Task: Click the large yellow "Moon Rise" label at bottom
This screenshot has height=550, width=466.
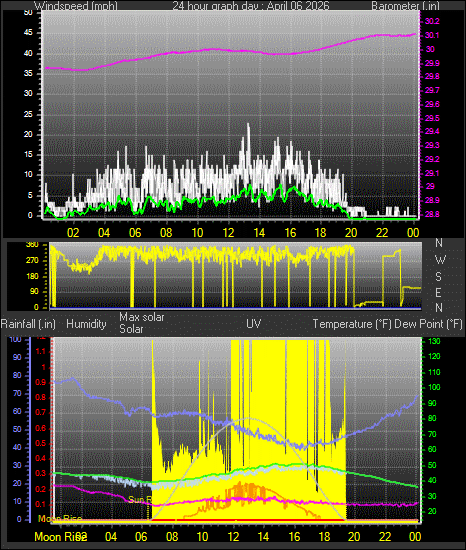Action: [x=60, y=537]
